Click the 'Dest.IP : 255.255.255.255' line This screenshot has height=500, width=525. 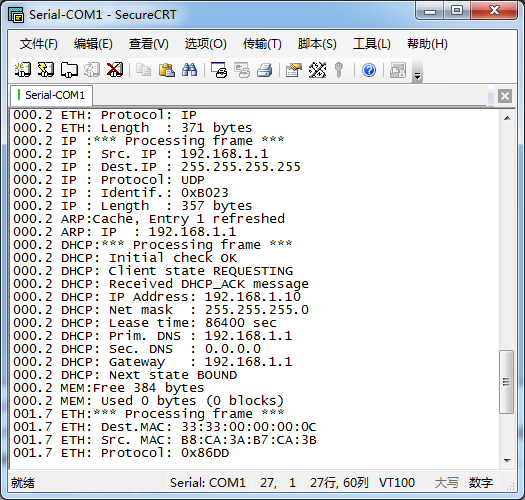(x=157, y=167)
